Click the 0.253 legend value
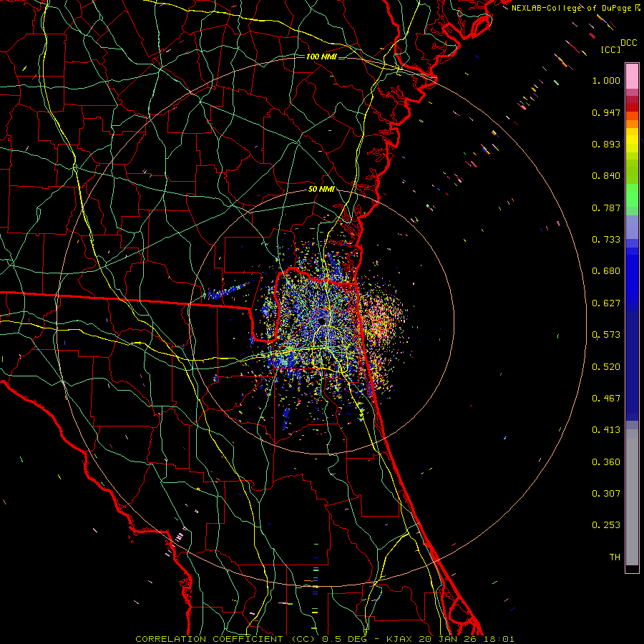Screen dimensions: 644x644 tap(606, 525)
